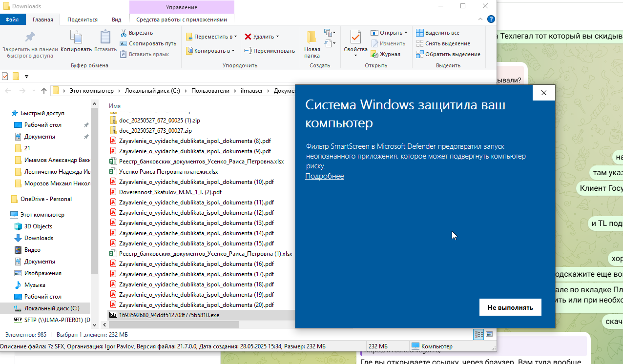Open Средства работы с приложениями tab

tap(182, 20)
